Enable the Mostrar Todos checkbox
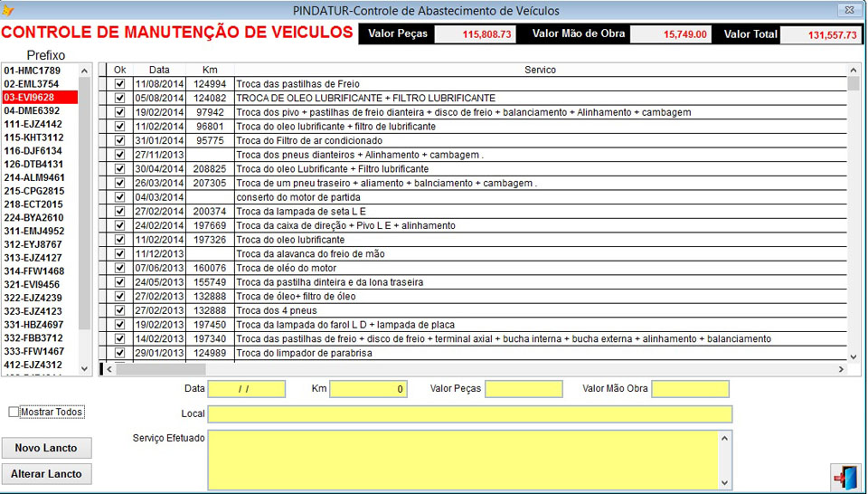Viewport: 868px width, 494px height. pos(14,412)
